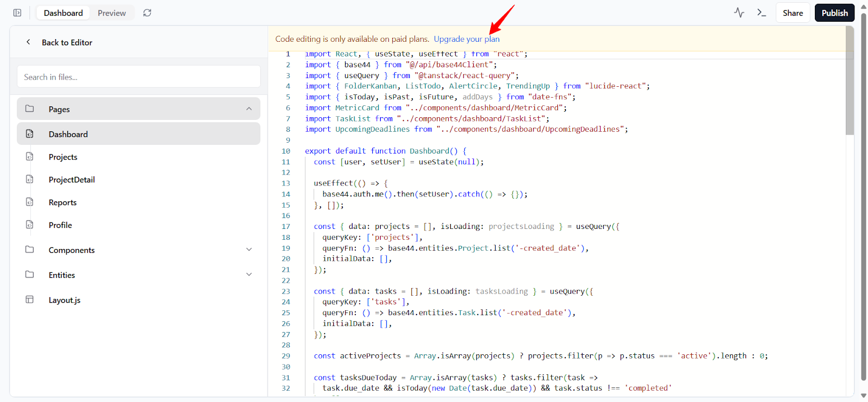Switch to the Preview tab
868x402 pixels.
pyautogui.click(x=112, y=12)
